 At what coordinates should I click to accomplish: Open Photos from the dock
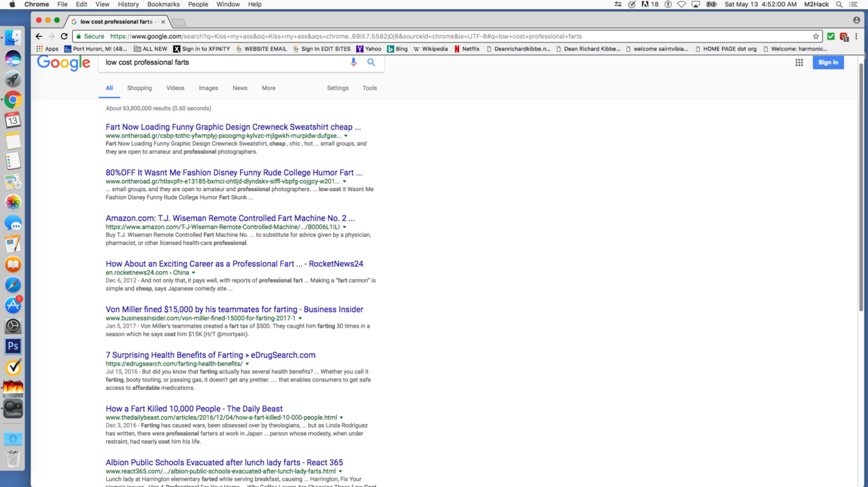13,202
